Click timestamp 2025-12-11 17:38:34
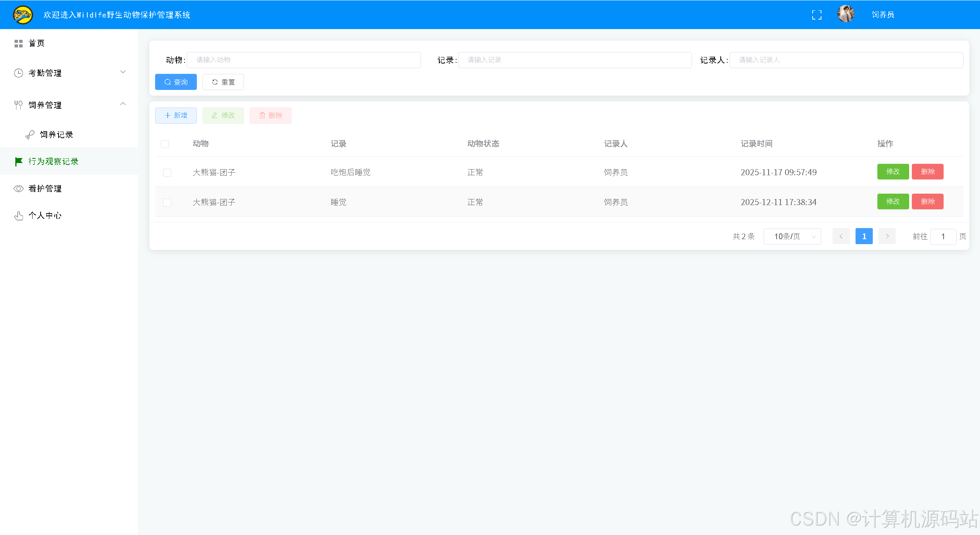 [779, 202]
